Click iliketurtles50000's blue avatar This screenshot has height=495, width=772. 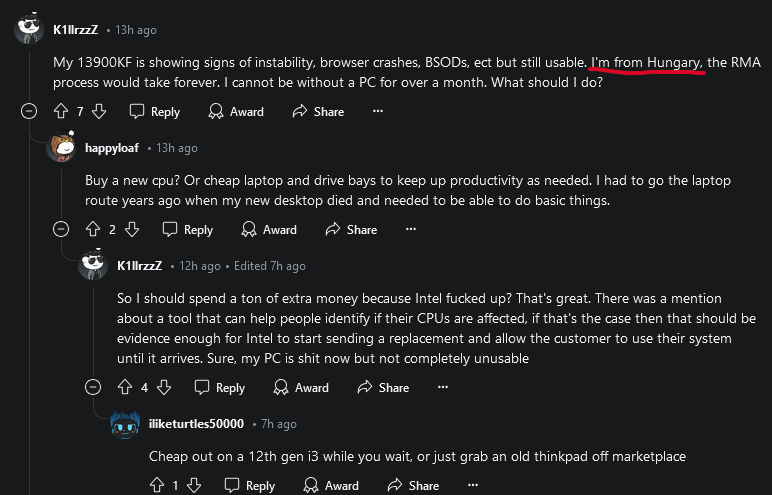pyautogui.click(x=125, y=424)
